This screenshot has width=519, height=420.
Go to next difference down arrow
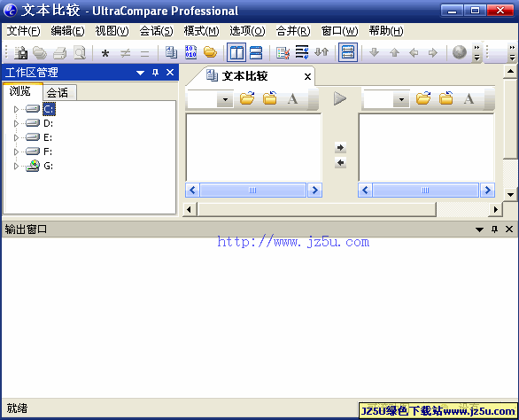(374, 52)
